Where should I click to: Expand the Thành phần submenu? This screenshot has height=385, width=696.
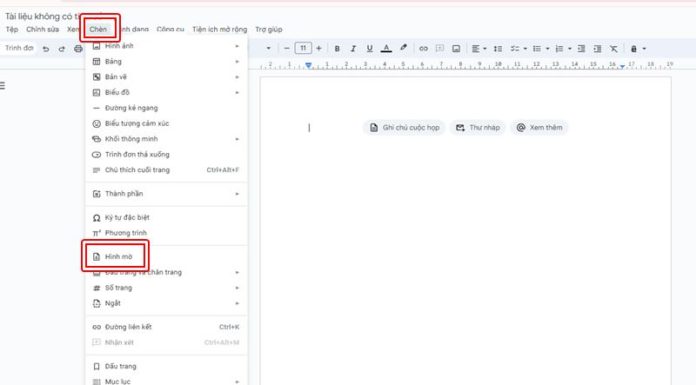166,194
